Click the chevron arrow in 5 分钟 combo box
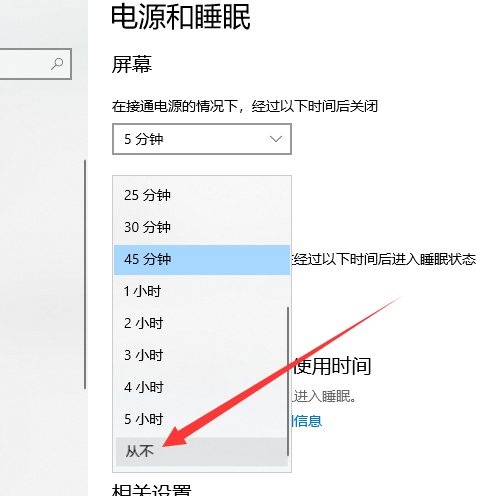 (x=276, y=139)
